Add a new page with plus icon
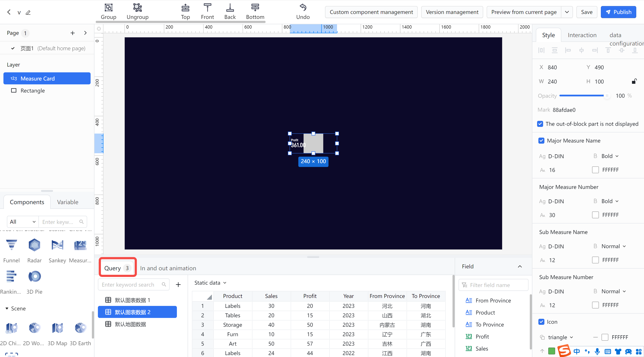This screenshot has height=357, width=644. pyautogui.click(x=73, y=33)
